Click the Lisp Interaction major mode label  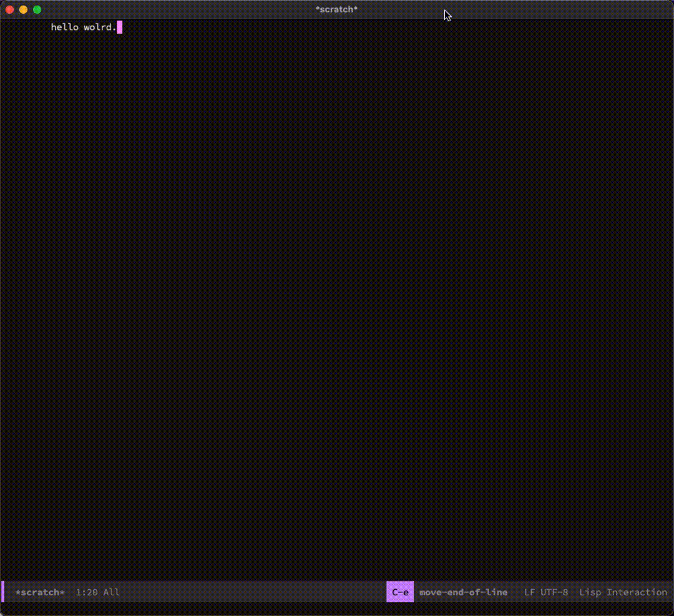click(x=623, y=592)
